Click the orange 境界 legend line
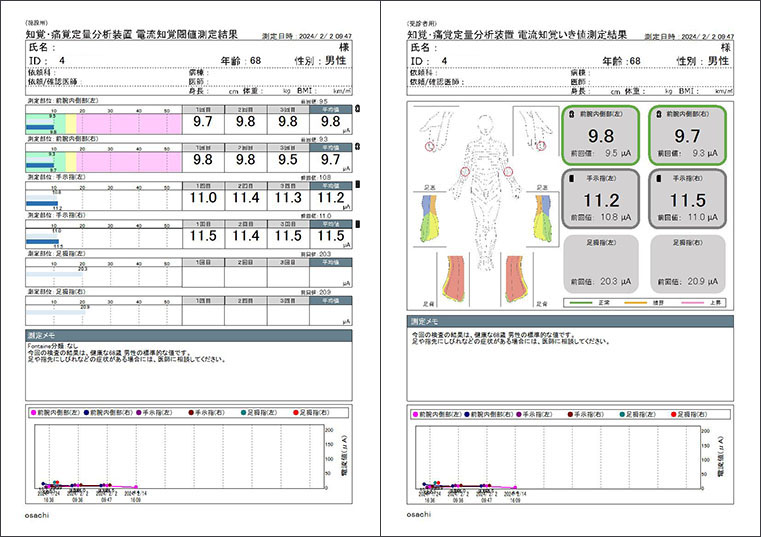Screen dimensions: 761x537 point(635,302)
